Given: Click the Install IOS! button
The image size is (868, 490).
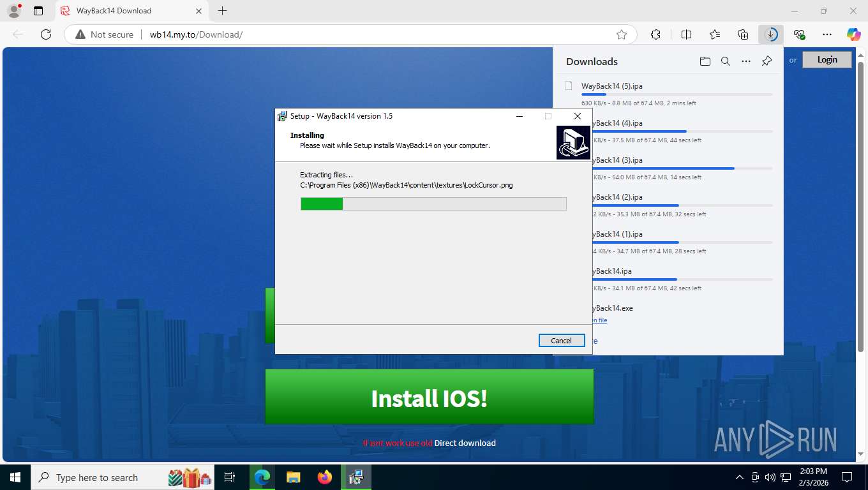Looking at the screenshot, I should pyautogui.click(x=430, y=397).
